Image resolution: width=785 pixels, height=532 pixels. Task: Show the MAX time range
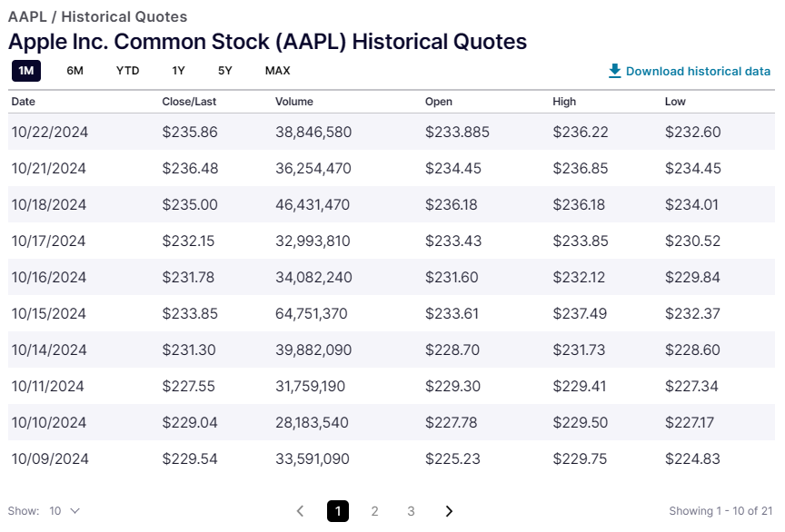(x=278, y=71)
